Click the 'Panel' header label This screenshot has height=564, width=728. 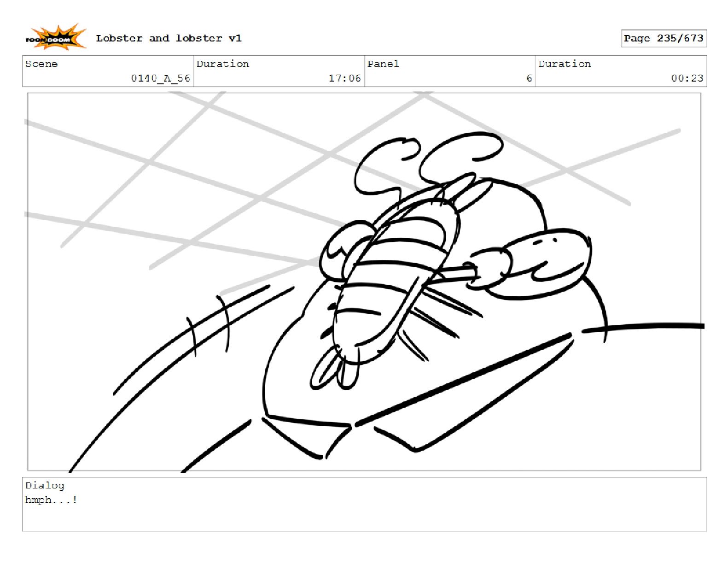(383, 64)
